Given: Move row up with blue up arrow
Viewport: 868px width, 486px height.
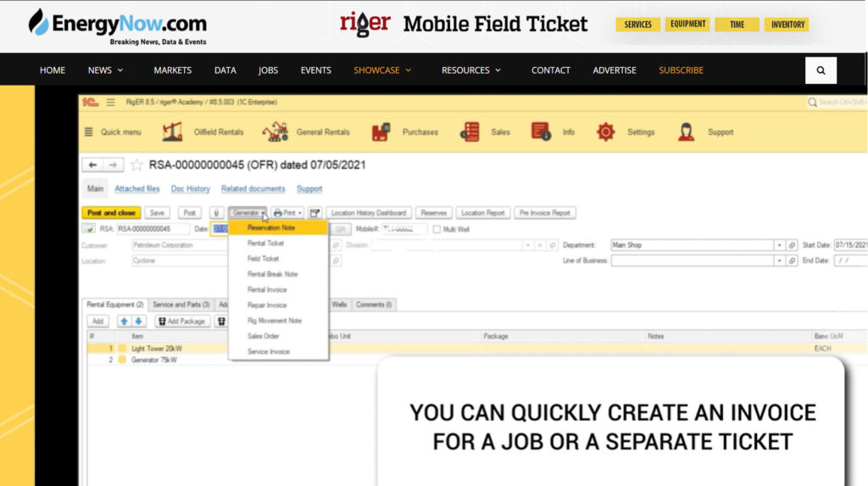Looking at the screenshot, I should [x=124, y=321].
